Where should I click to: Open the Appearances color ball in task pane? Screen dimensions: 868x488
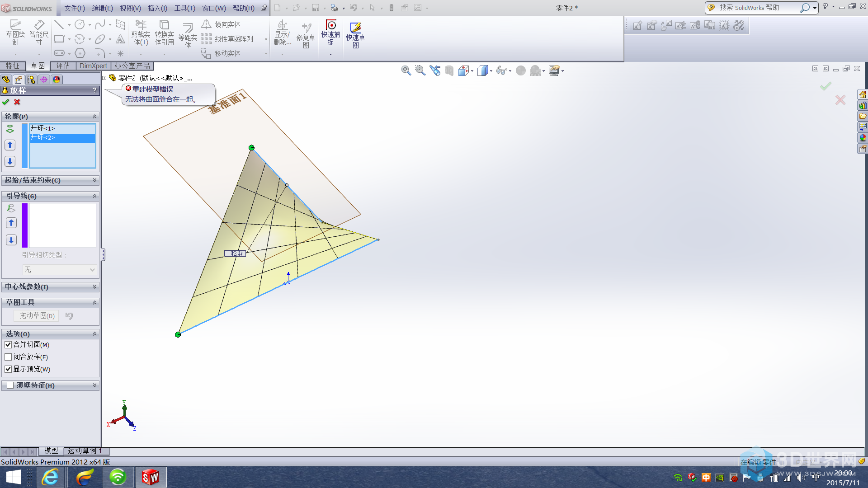(863, 138)
